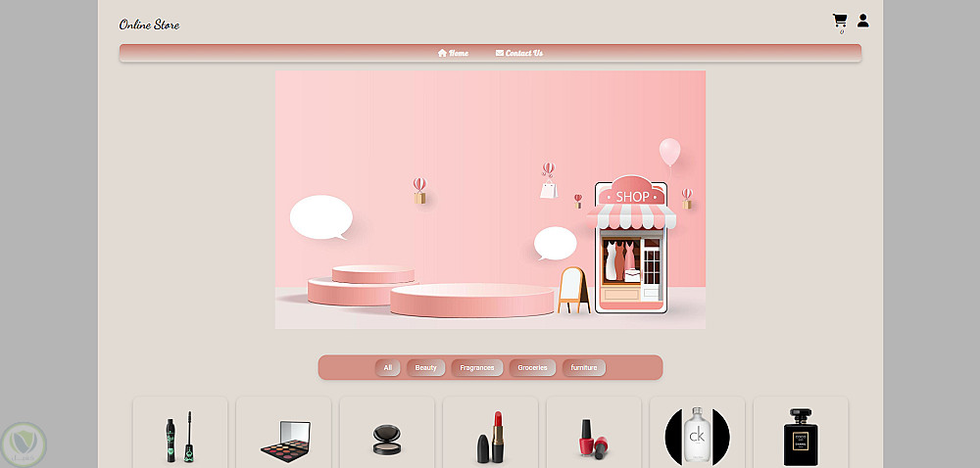
Task: Click the pink shop banner image
Action: [x=490, y=200]
